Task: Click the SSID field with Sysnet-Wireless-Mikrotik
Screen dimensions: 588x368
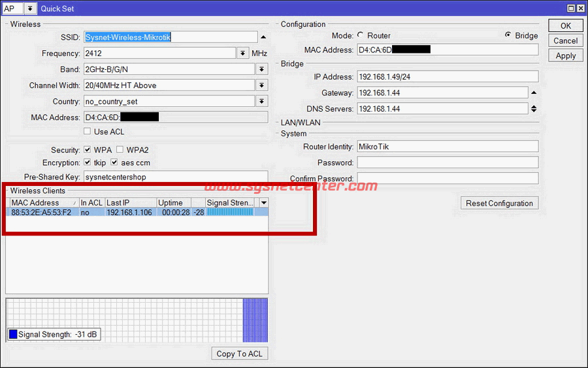Action: tap(171, 37)
